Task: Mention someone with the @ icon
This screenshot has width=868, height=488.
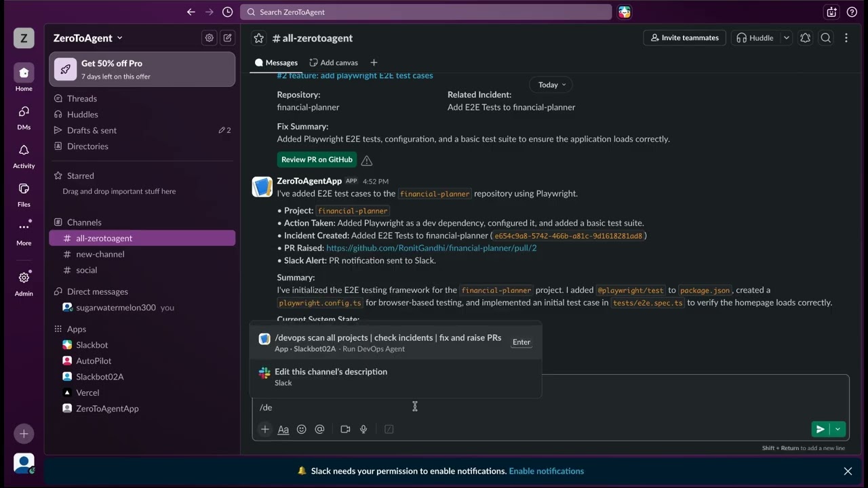Action: pos(320,429)
